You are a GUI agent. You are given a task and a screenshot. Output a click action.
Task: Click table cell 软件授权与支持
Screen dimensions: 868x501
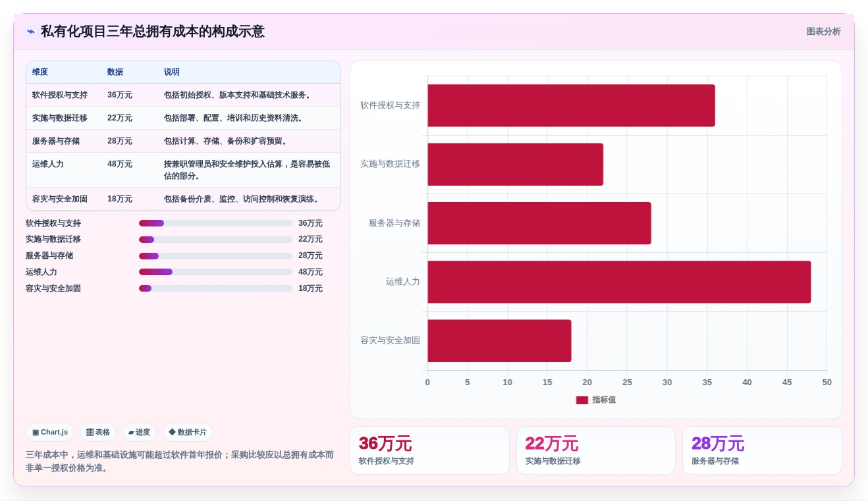tap(60, 95)
